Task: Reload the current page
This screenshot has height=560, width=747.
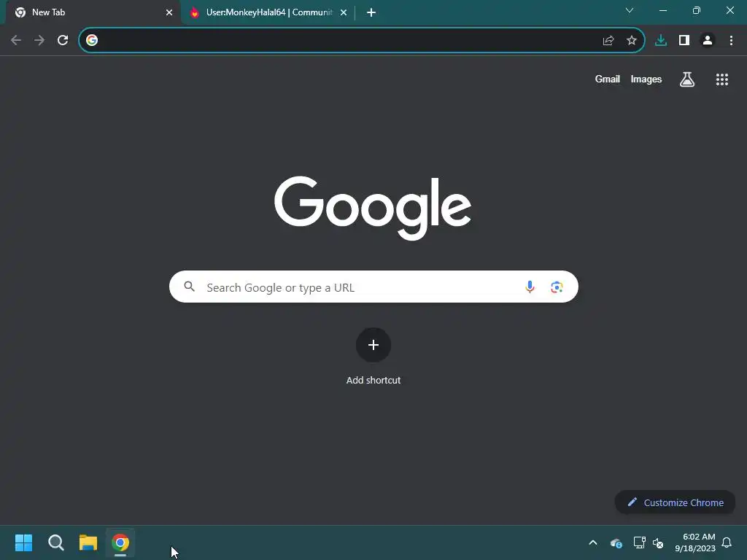Action: tap(63, 41)
